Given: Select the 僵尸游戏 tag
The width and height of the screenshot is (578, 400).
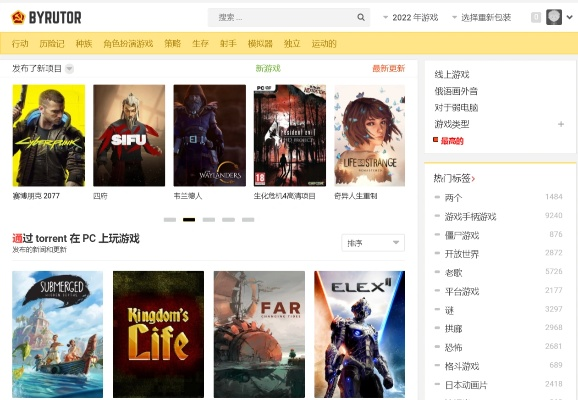Looking at the screenshot, I should (462, 235).
